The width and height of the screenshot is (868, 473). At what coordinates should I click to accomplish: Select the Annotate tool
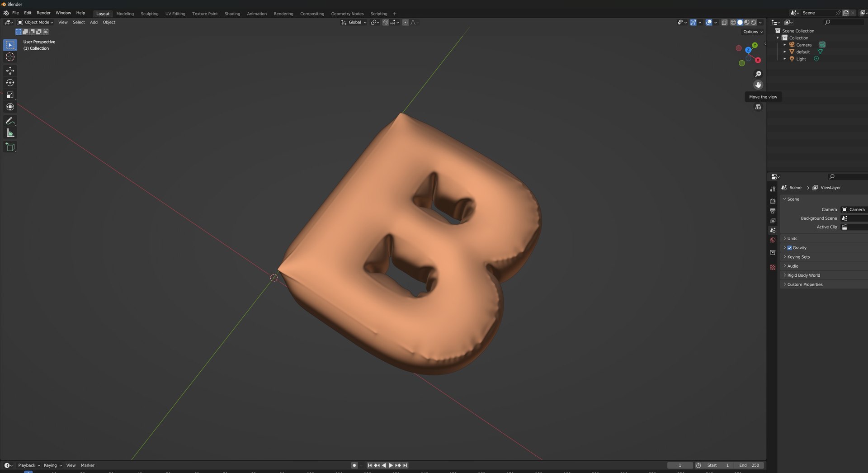click(x=10, y=121)
